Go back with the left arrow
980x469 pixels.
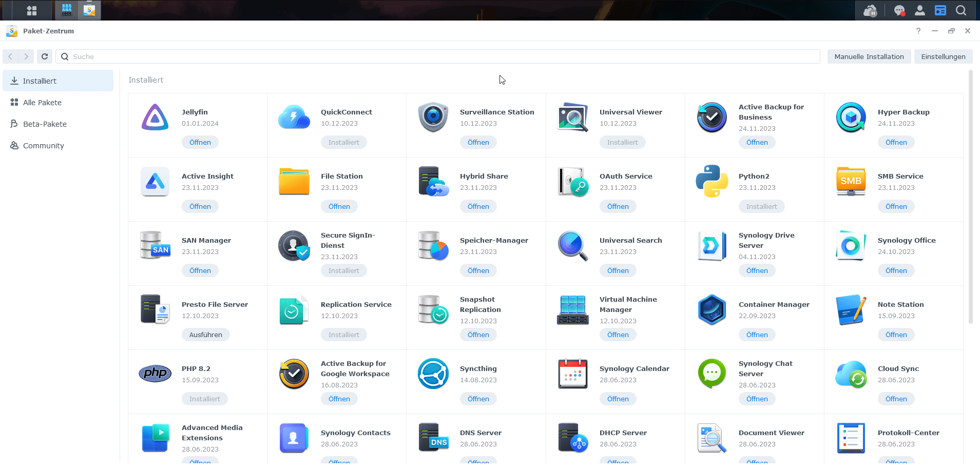tap(10, 56)
